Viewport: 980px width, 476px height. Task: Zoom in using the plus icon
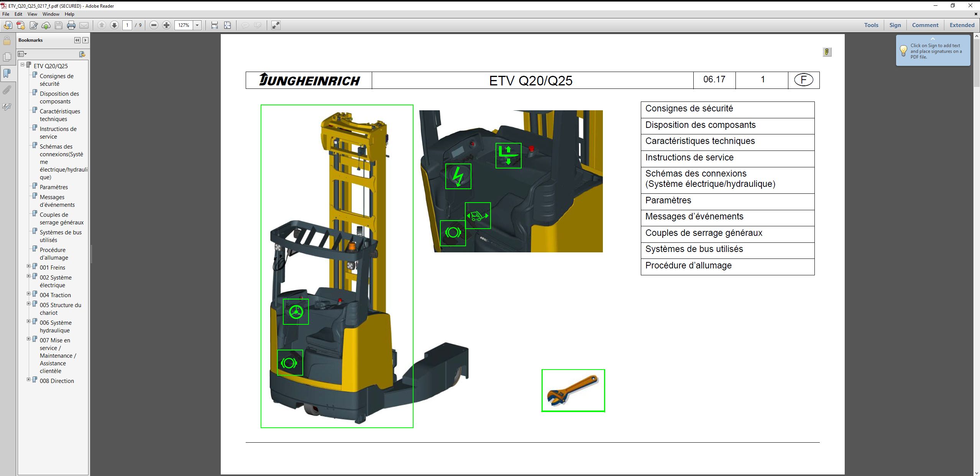tap(166, 25)
